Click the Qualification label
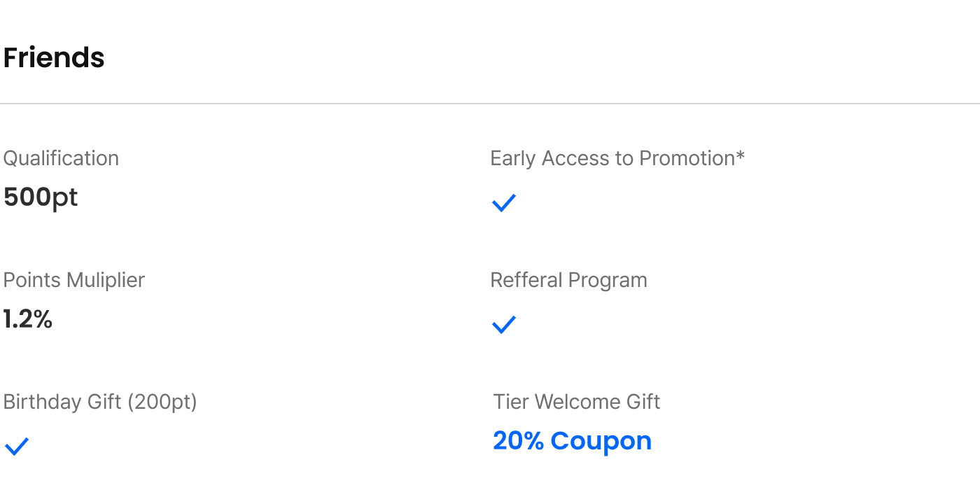This screenshot has height=490, width=980. (61, 158)
